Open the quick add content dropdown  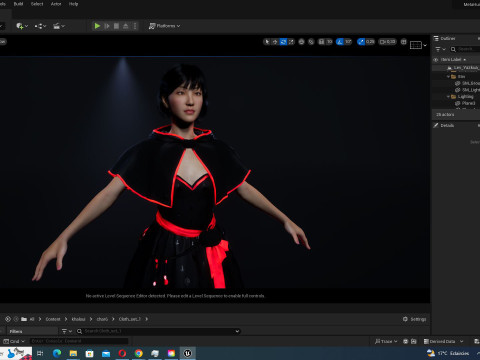click(22, 26)
